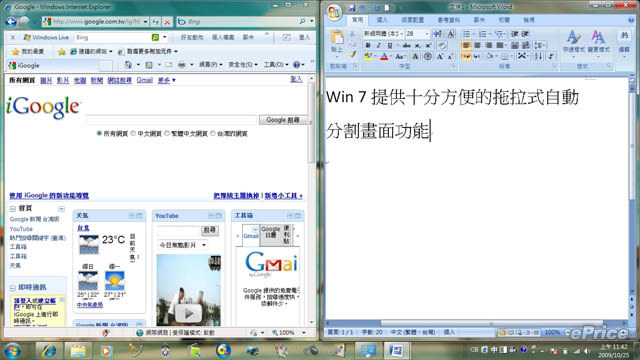640x360 pixels.
Task: Click the IE print icon in command bar
Action: pyautogui.click(x=182, y=64)
